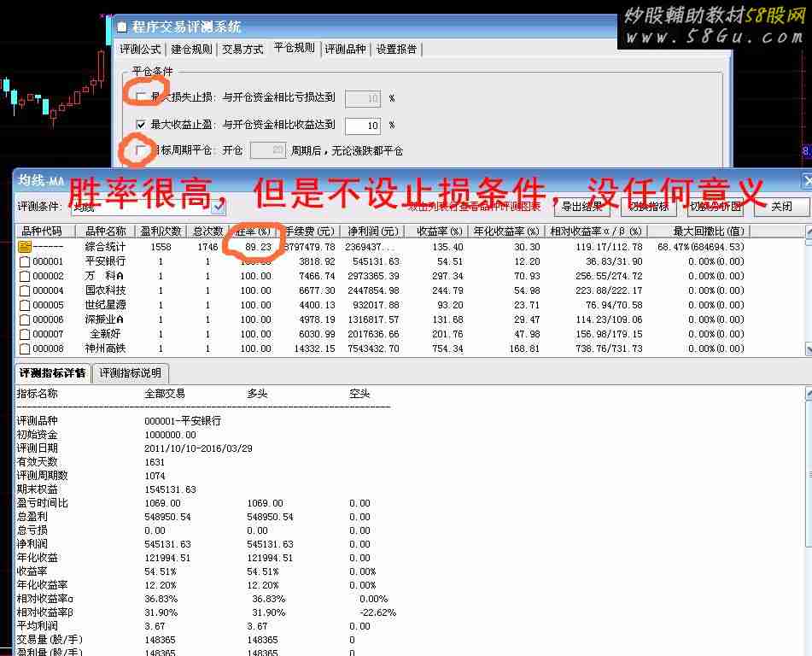Viewport: 812px width, 656px height.
Task: Click the 程序交易评测系统 window title icon
Action: [122, 27]
